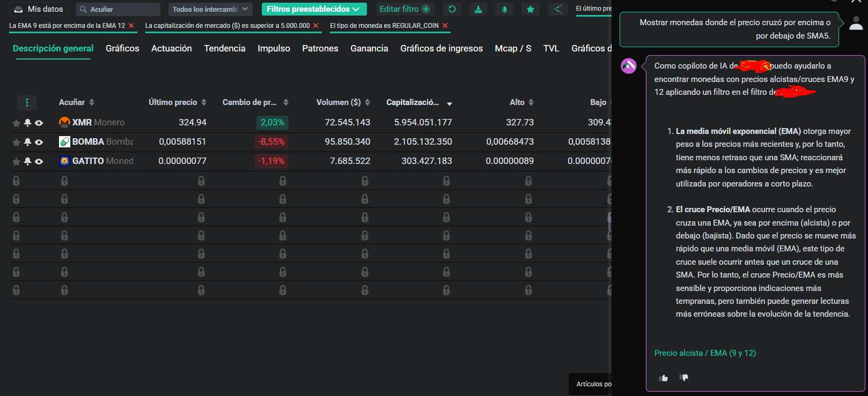Set an alert bell for XMR Monero
The height and width of the screenshot is (396, 868).
tap(27, 123)
